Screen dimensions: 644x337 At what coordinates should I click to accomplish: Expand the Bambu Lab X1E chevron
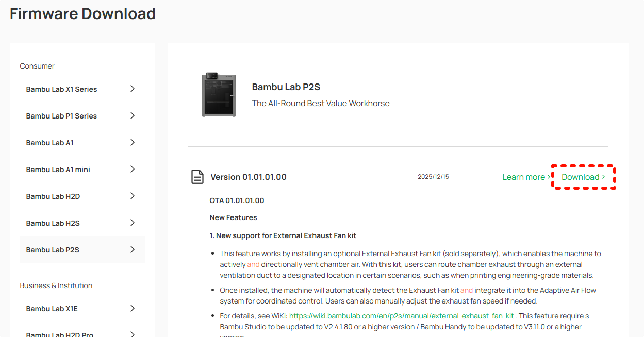click(x=133, y=308)
